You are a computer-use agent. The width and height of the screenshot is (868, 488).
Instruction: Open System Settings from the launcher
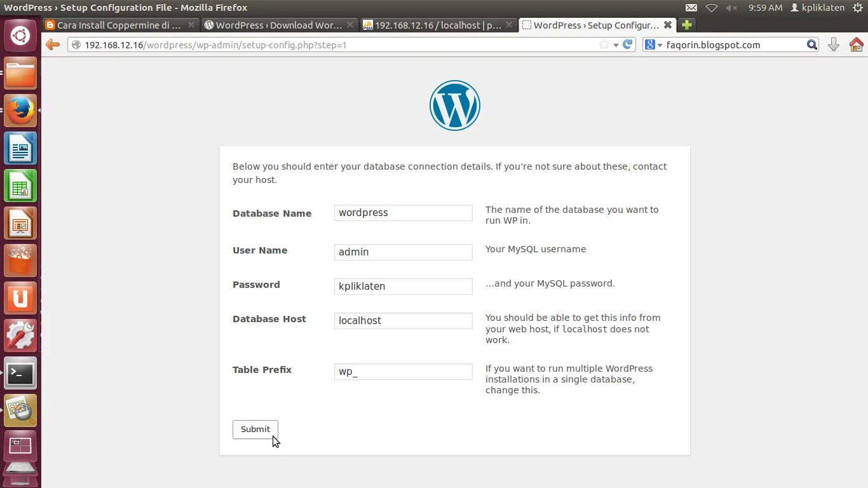pos(20,336)
